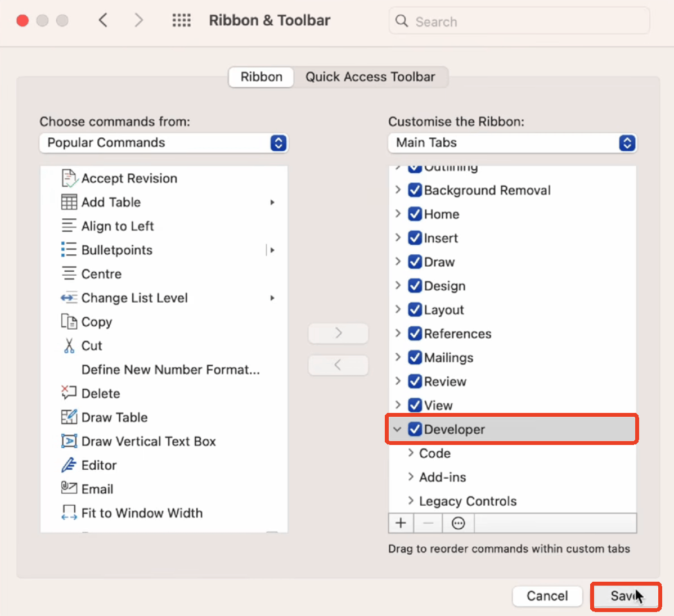Click the Centre alignment icon
Image resolution: width=674 pixels, height=616 pixels.
click(69, 273)
